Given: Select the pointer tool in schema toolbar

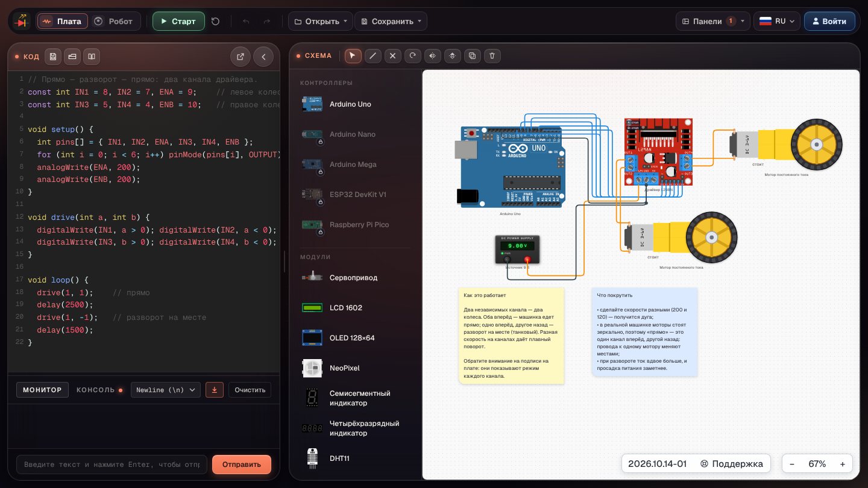Looking at the screenshot, I should click(353, 56).
